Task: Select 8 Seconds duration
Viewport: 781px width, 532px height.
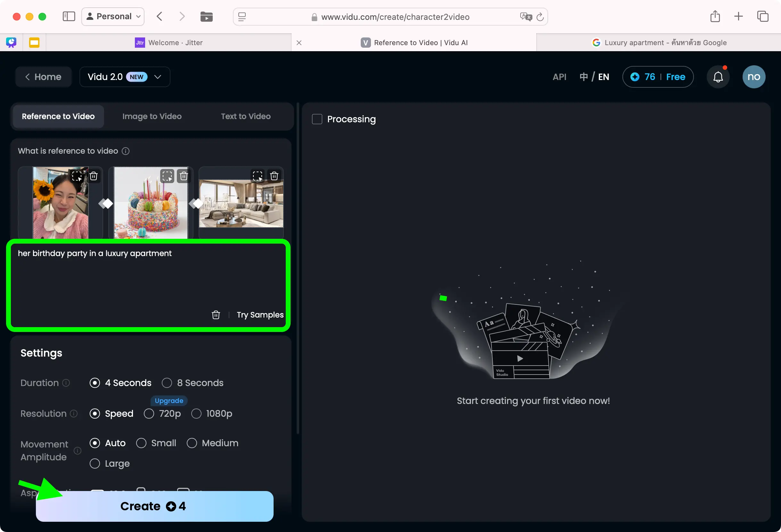Action: coord(167,383)
